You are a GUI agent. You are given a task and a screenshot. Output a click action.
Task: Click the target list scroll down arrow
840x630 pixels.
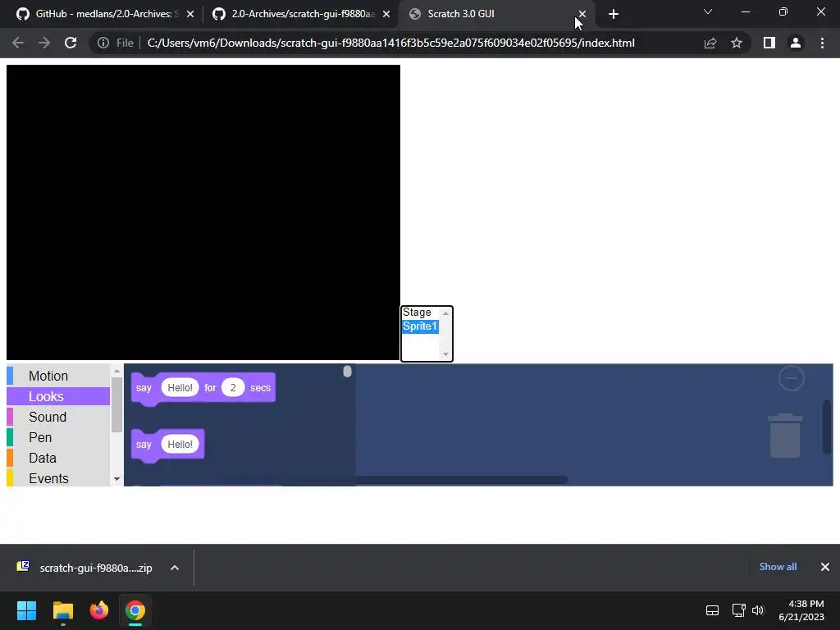445,354
